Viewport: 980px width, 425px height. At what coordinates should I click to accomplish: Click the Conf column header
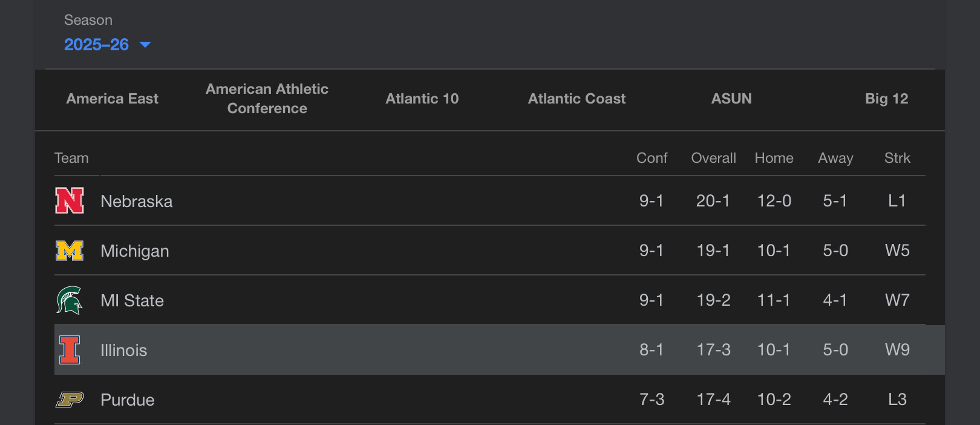(x=652, y=158)
